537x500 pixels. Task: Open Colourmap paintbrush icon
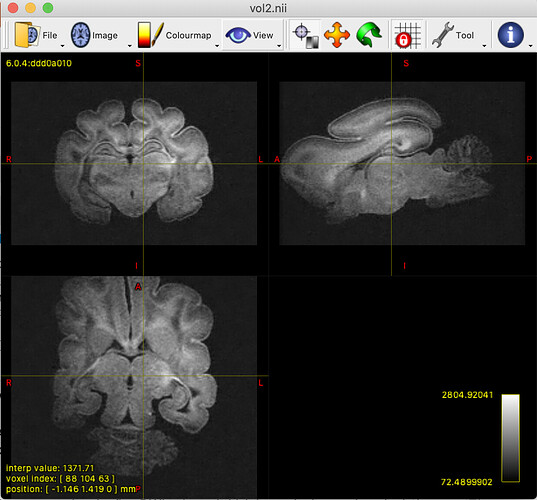pos(150,35)
